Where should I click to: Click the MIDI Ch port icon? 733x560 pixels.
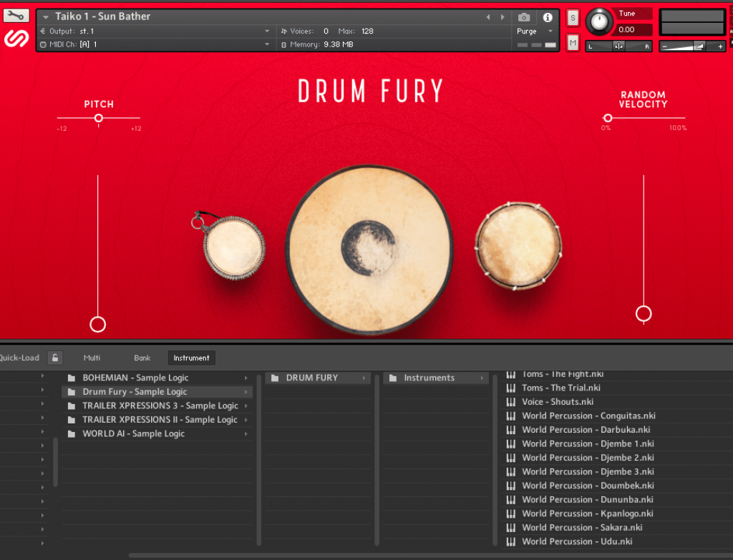tap(43, 45)
